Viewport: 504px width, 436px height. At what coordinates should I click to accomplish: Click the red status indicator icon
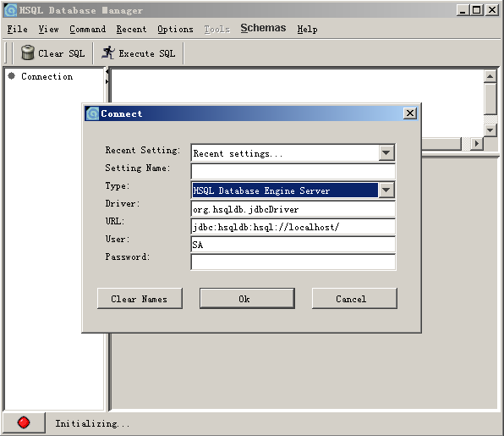click(24, 422)
